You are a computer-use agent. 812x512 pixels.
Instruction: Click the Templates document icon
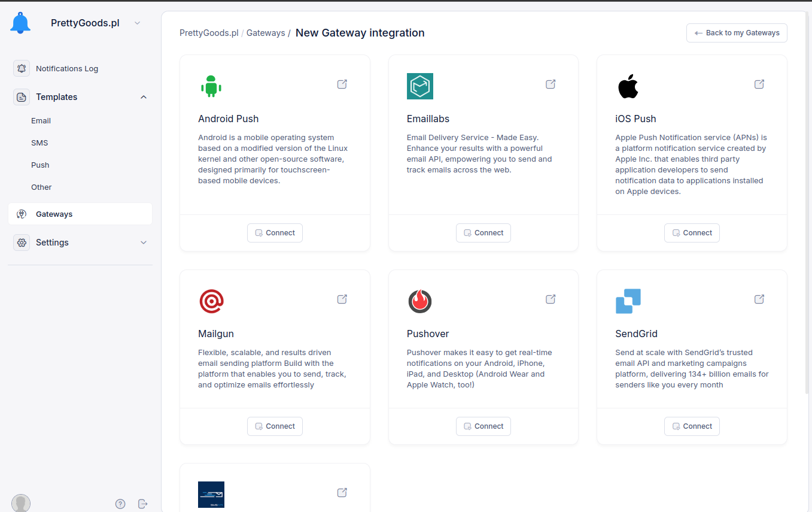point(22,97)
